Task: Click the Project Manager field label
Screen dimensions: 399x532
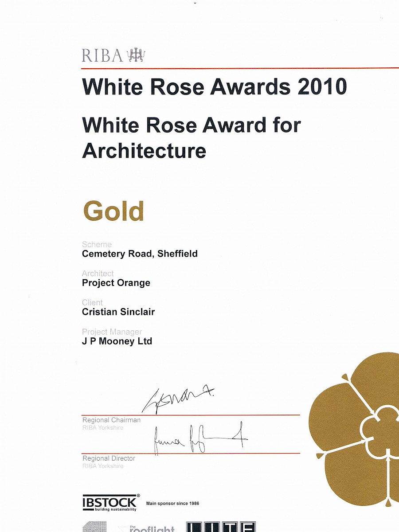Action: point(112,332)
